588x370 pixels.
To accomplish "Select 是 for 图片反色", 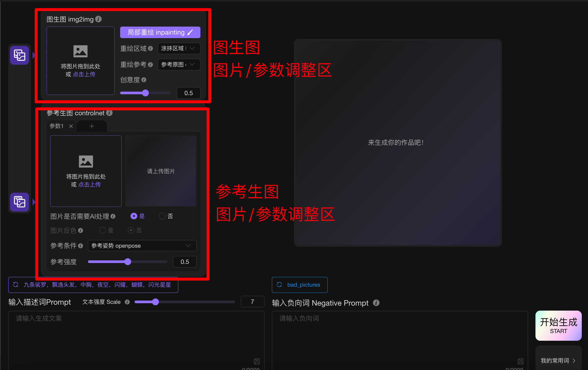I will 102,230.
